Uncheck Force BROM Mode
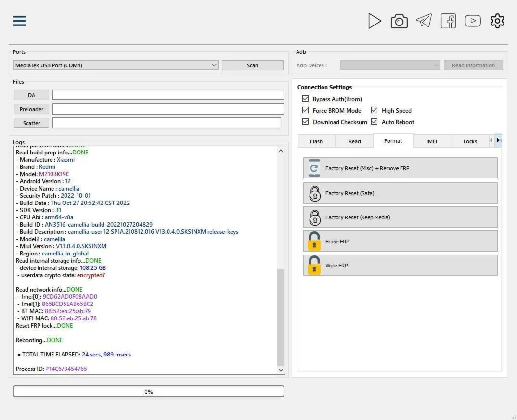517x420 pixels. (x=305, y=110)
